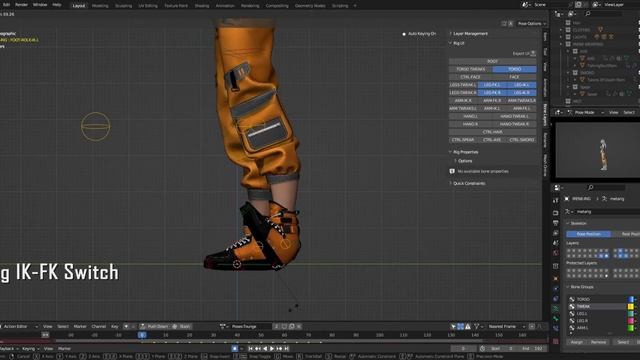Open the Keying dropdown in timeline

point(30,349)
